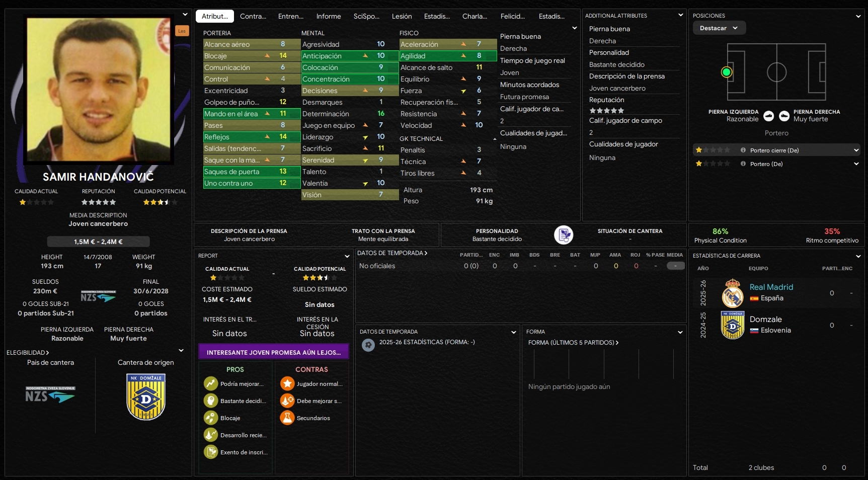Click the '1,5M € - 2,4M €' value pill
The height and width of the screenshot is (480, 868).
(98, 242)
